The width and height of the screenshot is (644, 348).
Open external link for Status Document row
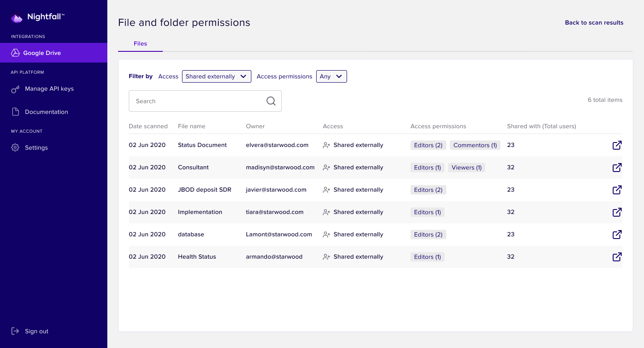617,145
